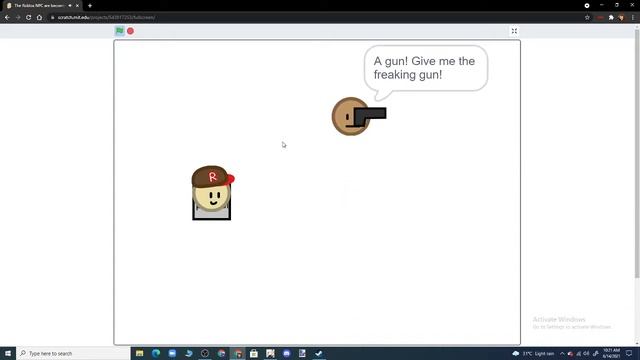Open the browser profile avatar
Viewport: 640px width, 360px height.
pyautogui.click(x=622, y=18)
